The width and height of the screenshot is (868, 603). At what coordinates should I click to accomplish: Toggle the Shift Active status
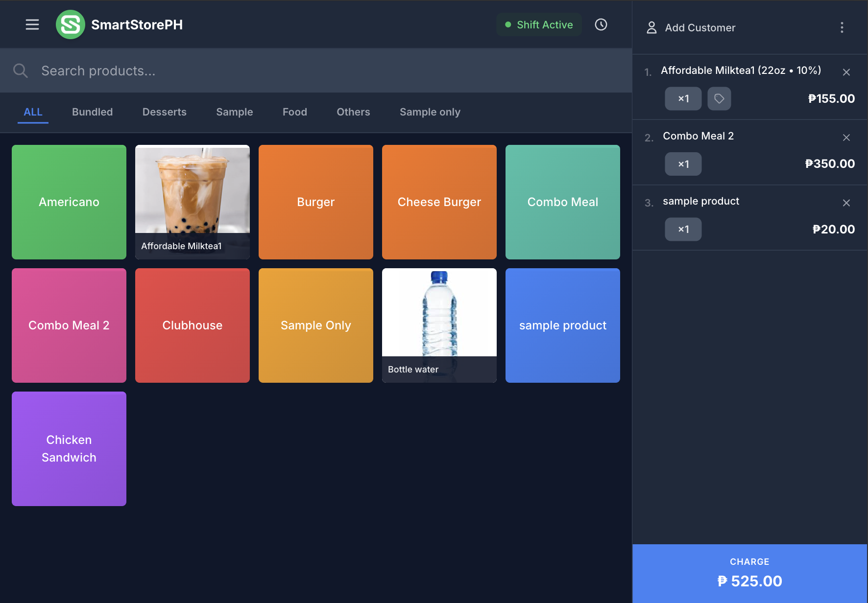539,24
